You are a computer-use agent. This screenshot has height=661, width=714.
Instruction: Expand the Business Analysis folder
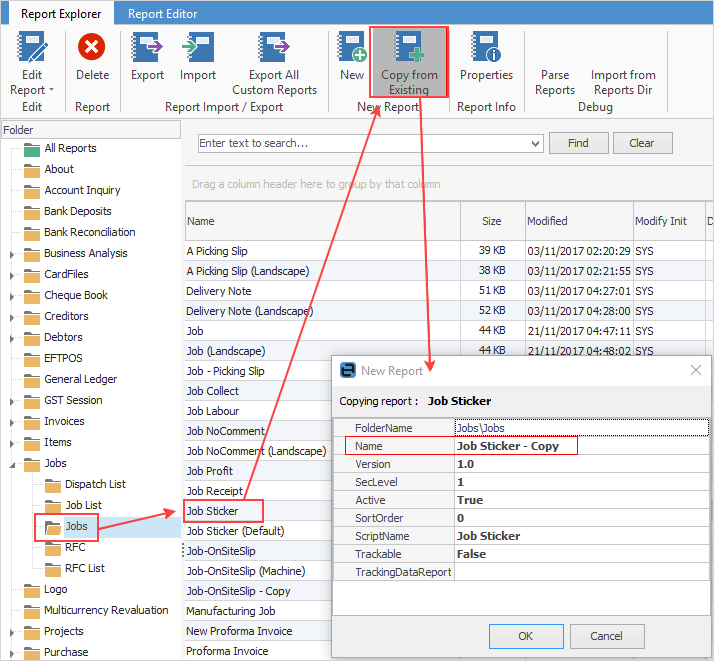point(11,254)
